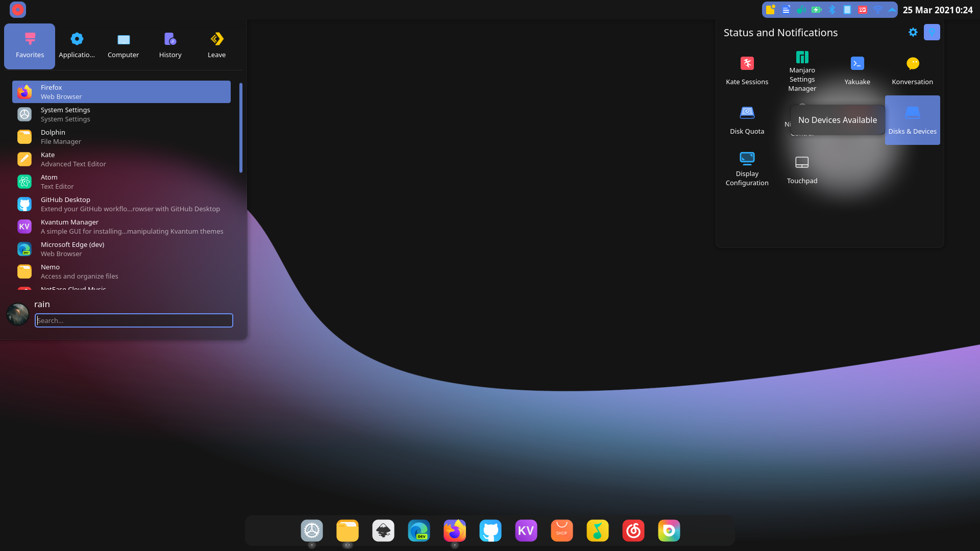980x551 pixels.
Task: Open the application launcher button in the top panel
Action: (18, 10)
